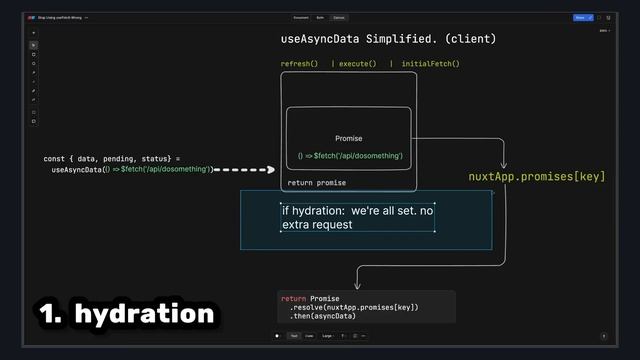Select the 'return Promise .resolve' code block
Image resolution: width=640 pixels, height=360 pixels.
pos(366,307)
